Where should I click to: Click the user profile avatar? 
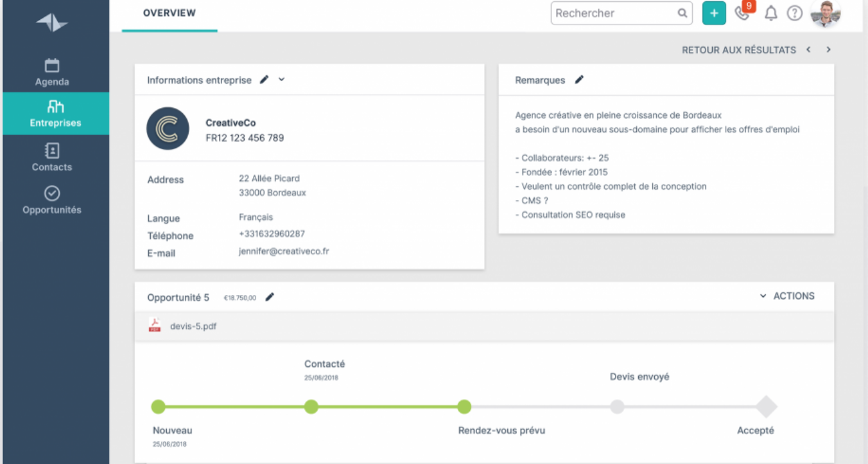click(826, 13)
